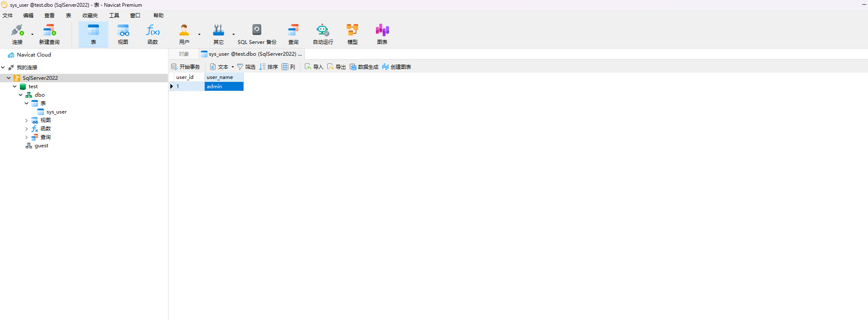The image size is (868, 320).
Task: Open the View (查看) menu
Action: point(49,16)
